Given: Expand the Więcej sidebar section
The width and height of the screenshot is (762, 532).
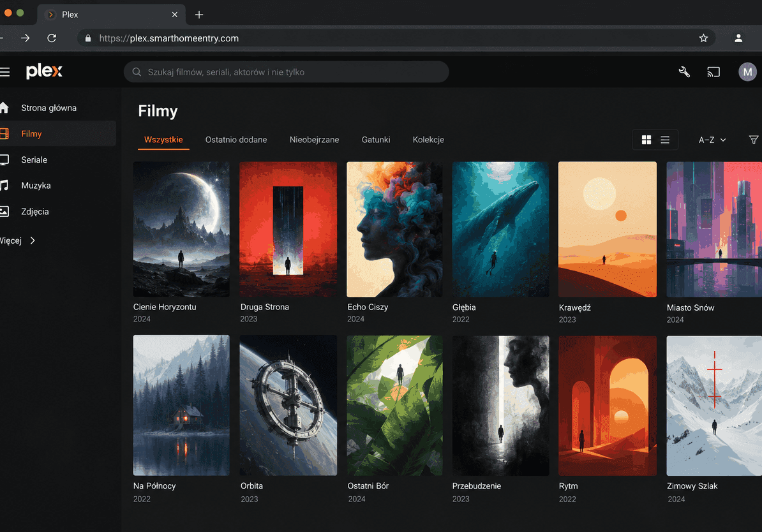Looking at the screenshot, I should (x=17, y=240).
